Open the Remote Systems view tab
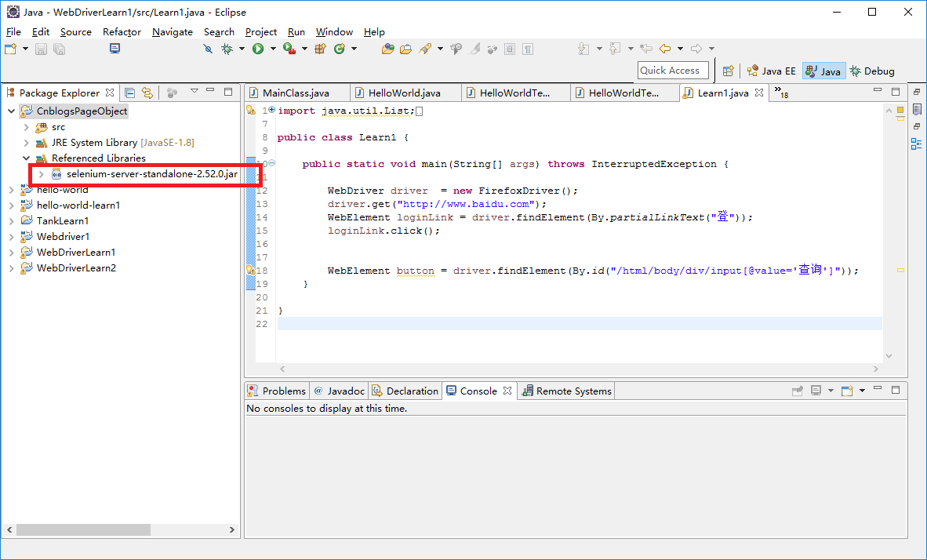The width and height of the screenshot is (927, 560). tap(567, 391)
